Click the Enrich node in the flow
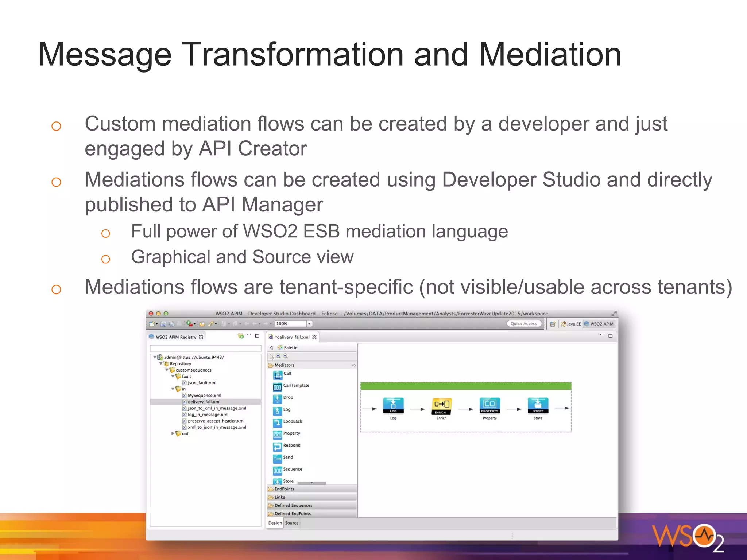 tap(441, 405)
